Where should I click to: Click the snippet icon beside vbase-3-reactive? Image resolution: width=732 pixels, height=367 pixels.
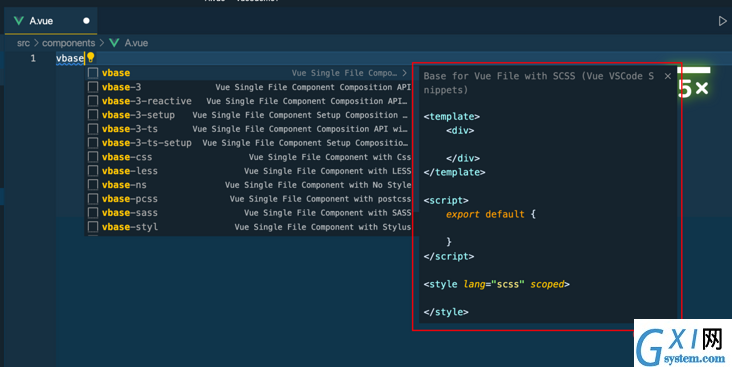(93, 101)
